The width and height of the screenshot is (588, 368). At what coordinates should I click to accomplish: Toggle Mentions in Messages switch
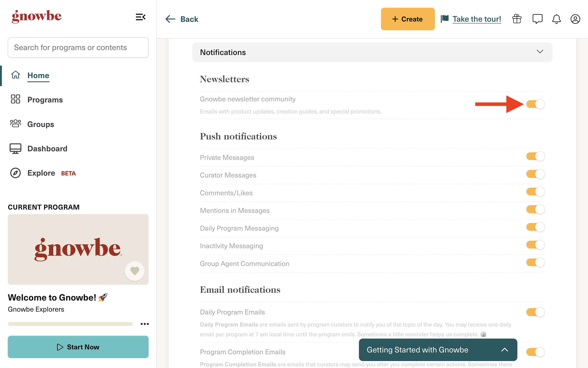coord(535,209)
